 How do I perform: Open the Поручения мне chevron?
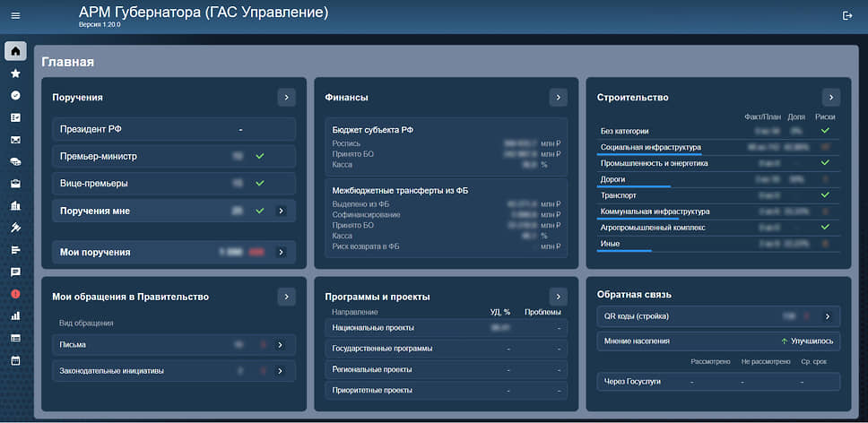282,211
